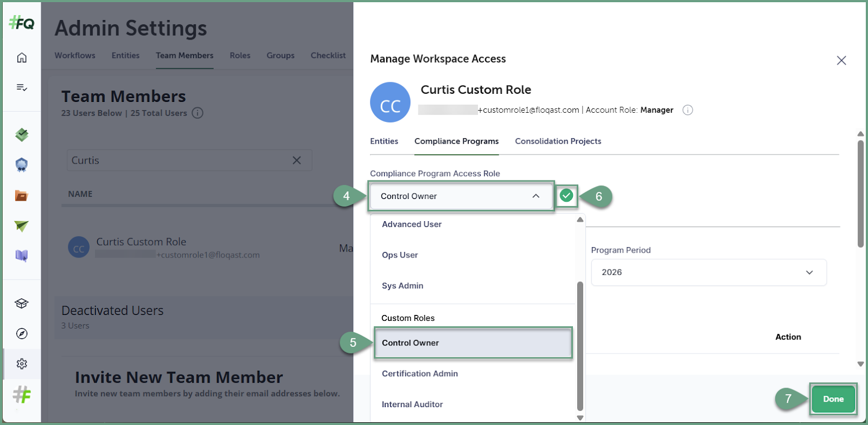Screen dimensions: 868x425
Task: Switch to the Consolidation Projects tab
Action: pyautogui.click(x=558, y=141)
